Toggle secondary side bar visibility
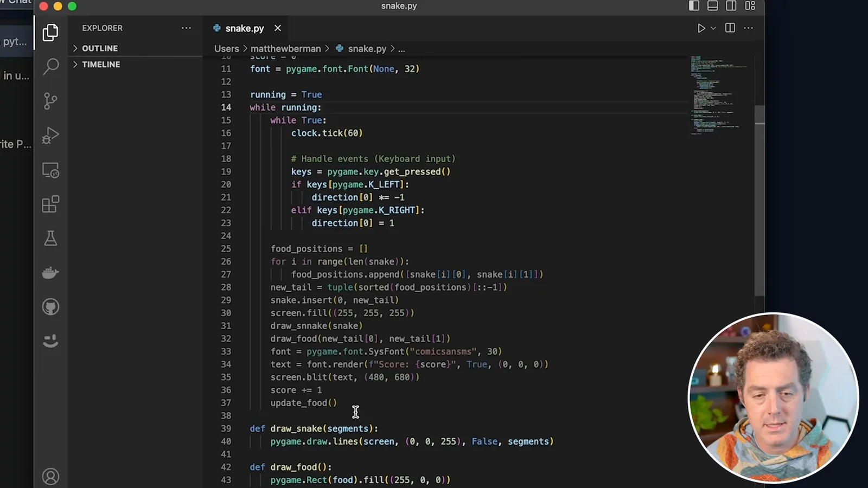Screen dimensions: 868x488 (731, 5)
